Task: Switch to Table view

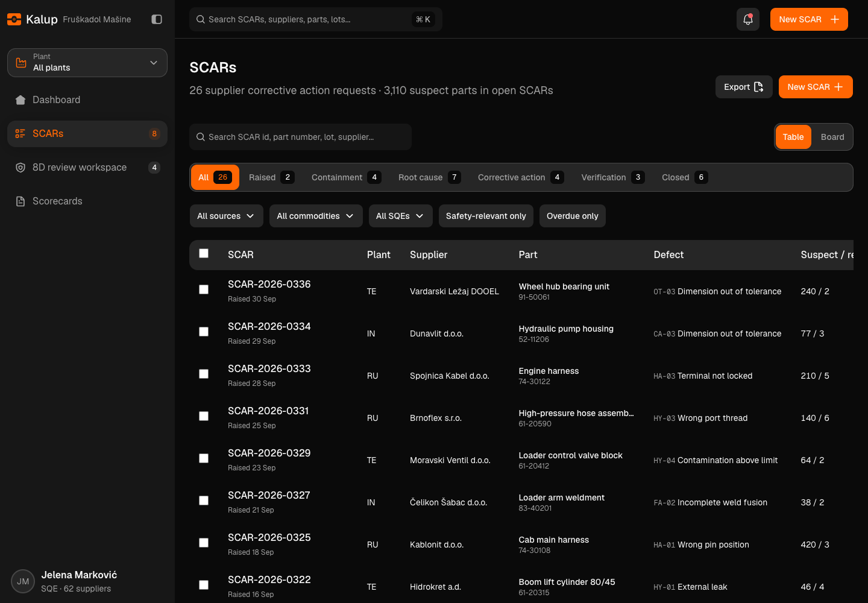Action: (793, 137)
